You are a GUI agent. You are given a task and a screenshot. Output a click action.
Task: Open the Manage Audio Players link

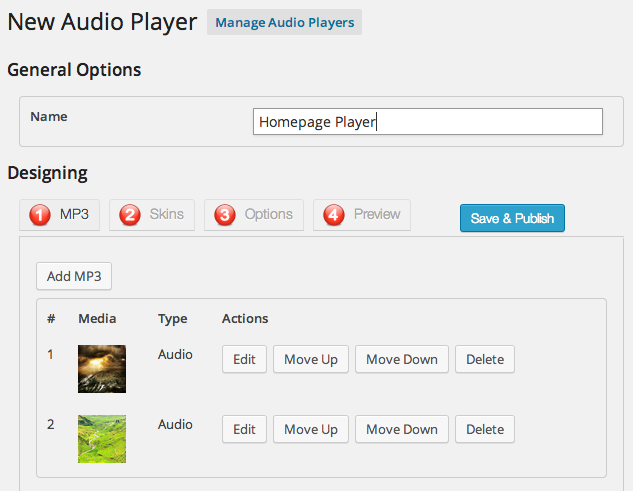(x=284, y=22)
